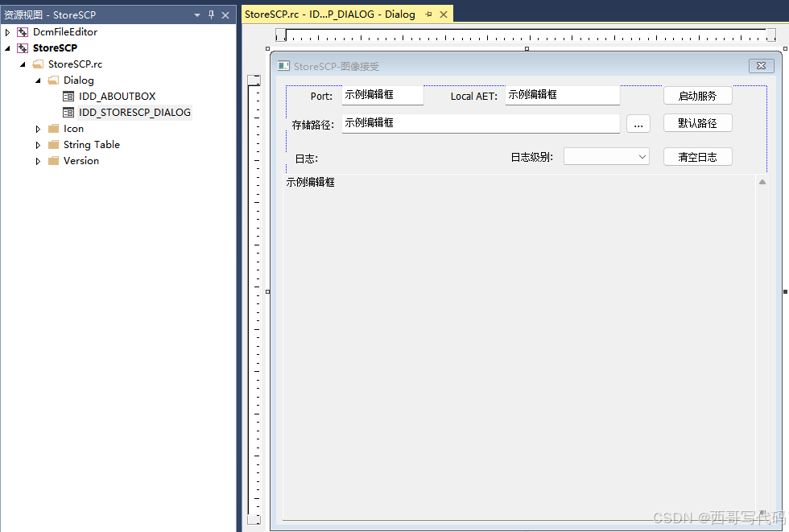789x532 pixels.
Task: Select the DcmFileEditor tree item
Action: (x=65, y=32)
